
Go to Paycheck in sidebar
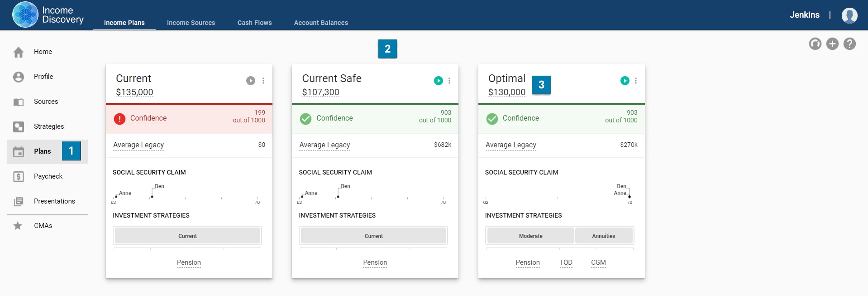tap(48, 176)
